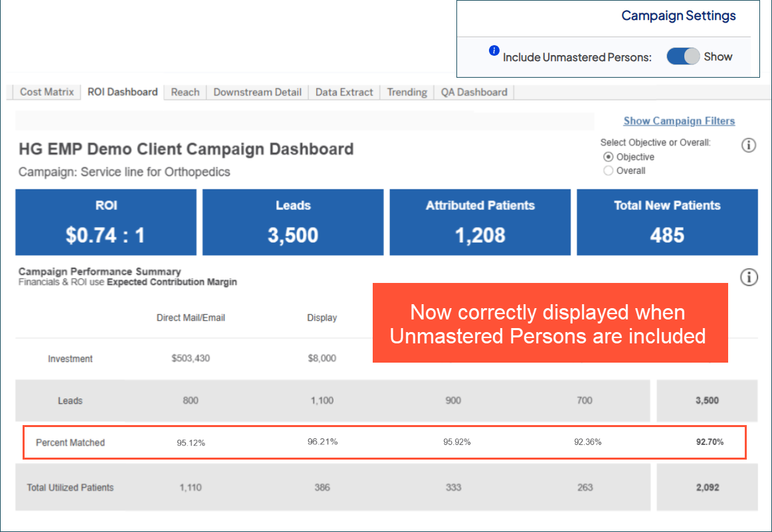Click the Show Campaign Filters link

pos(679,121)
